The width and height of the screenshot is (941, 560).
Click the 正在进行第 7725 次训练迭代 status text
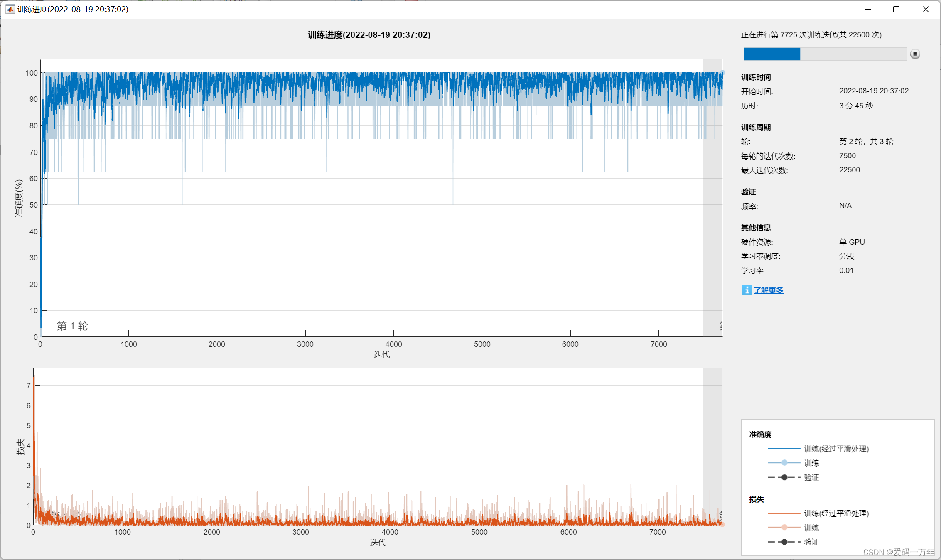[814, 35]
